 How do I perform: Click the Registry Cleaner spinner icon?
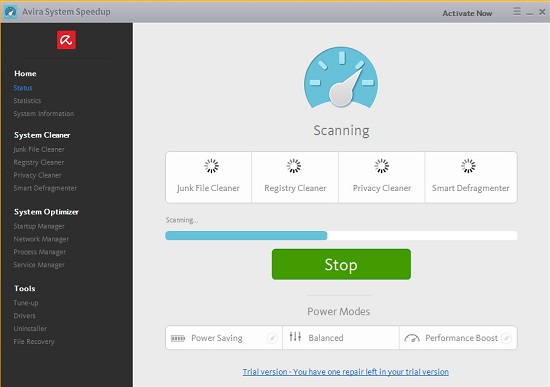coord(294,166)
